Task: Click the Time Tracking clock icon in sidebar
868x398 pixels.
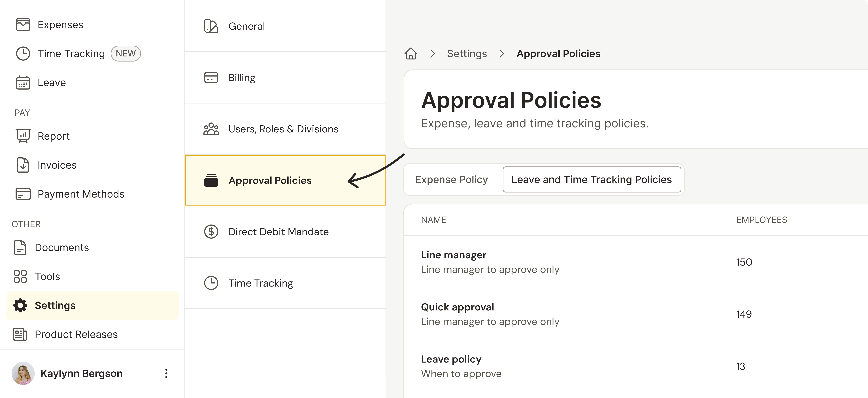Action: 23,54
